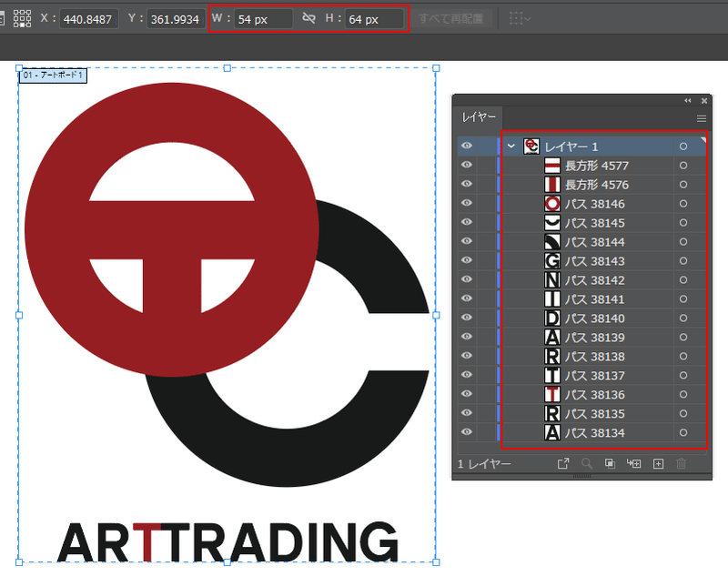Image resolution: width=728 pixels, height=576 pixels.
Task: Open the artboard options dropdown icon
Action: [520, 18]
